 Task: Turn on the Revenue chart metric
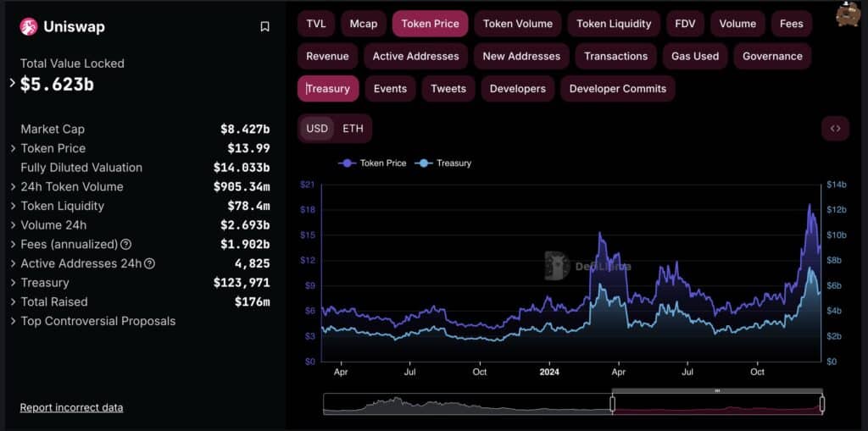click(328, 57)
